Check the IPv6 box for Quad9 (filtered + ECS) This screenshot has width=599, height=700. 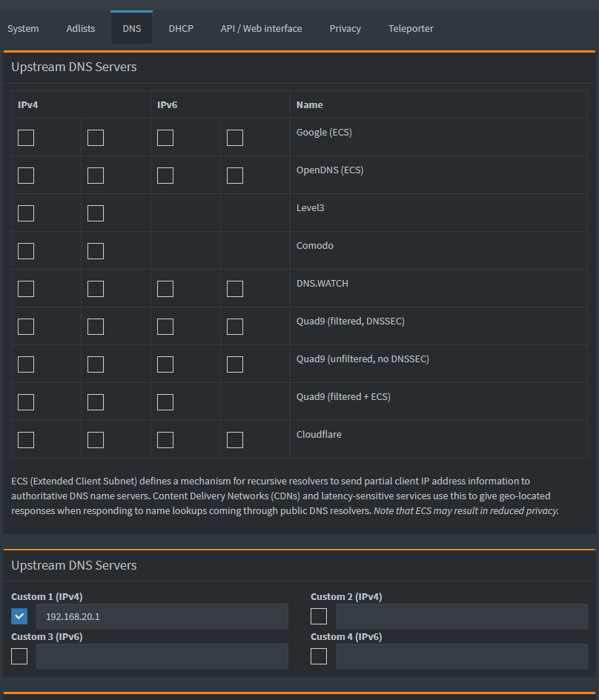[x=165, y=402]
